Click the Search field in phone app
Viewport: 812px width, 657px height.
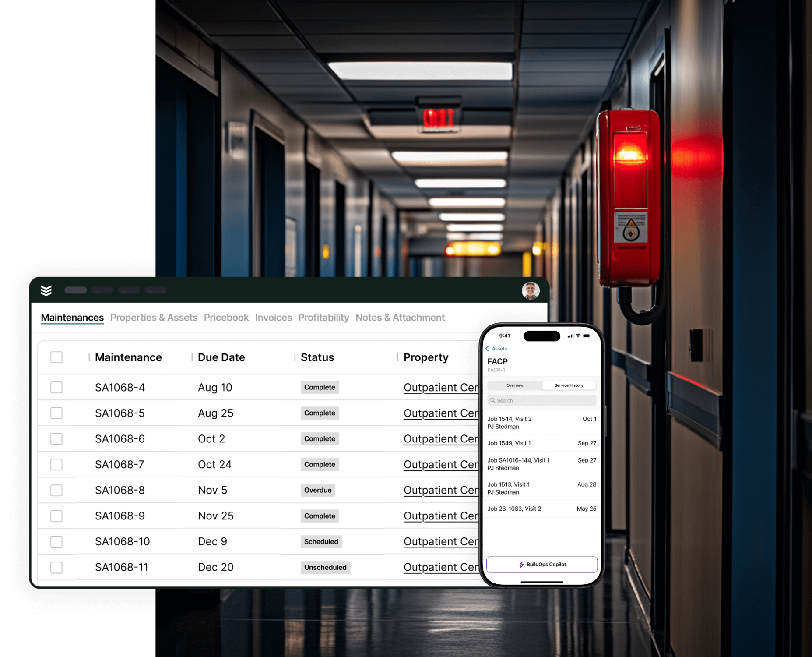[x=542, y=400]
